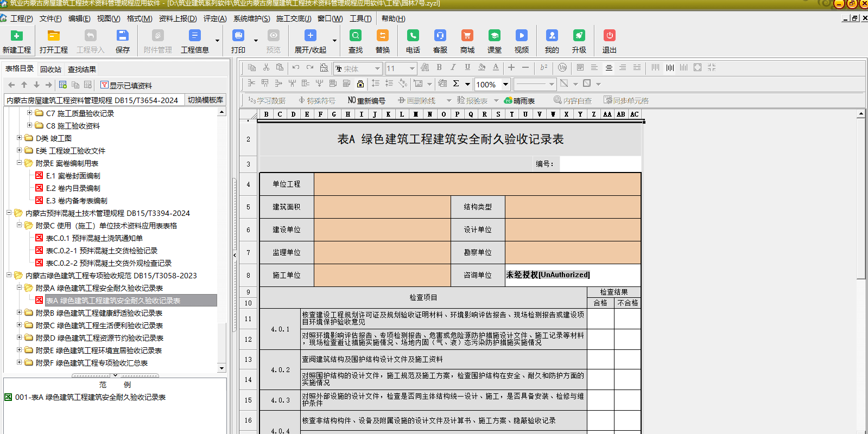The width and height of the screenshot is (868, 434).
Task: Open the Sigma function dropdown arrow
Action: (467, 84)
